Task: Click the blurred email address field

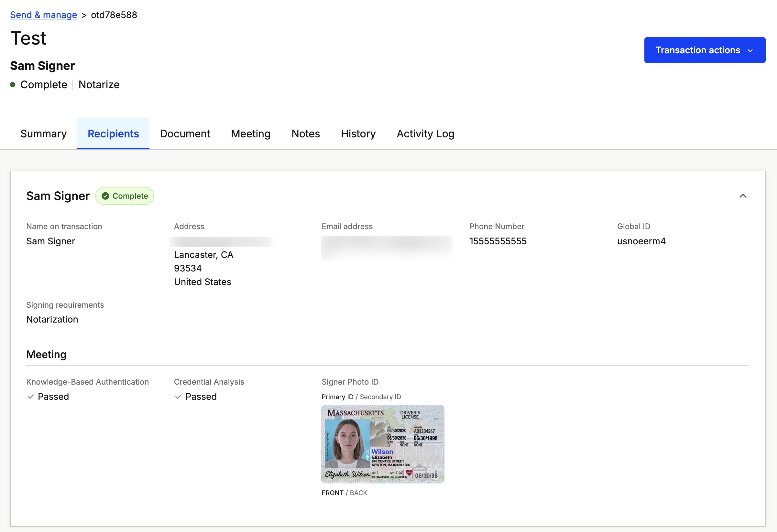Action: [x=387, y=248]
